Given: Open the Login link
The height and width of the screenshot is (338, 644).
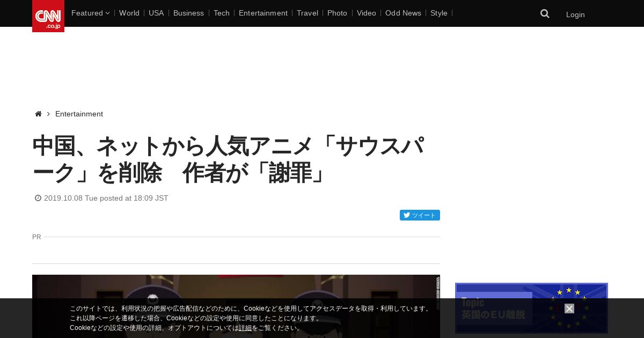Looking at the screenshot, I should [x=575, y=14].
